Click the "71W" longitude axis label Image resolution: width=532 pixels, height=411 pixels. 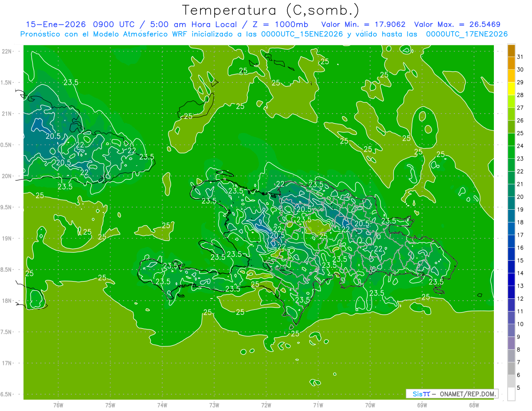318,405
